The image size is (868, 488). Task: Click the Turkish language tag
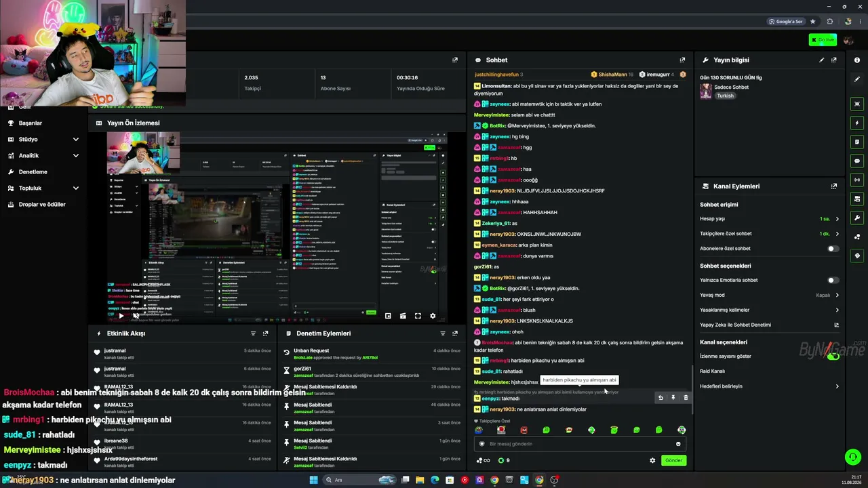(726, 96)
